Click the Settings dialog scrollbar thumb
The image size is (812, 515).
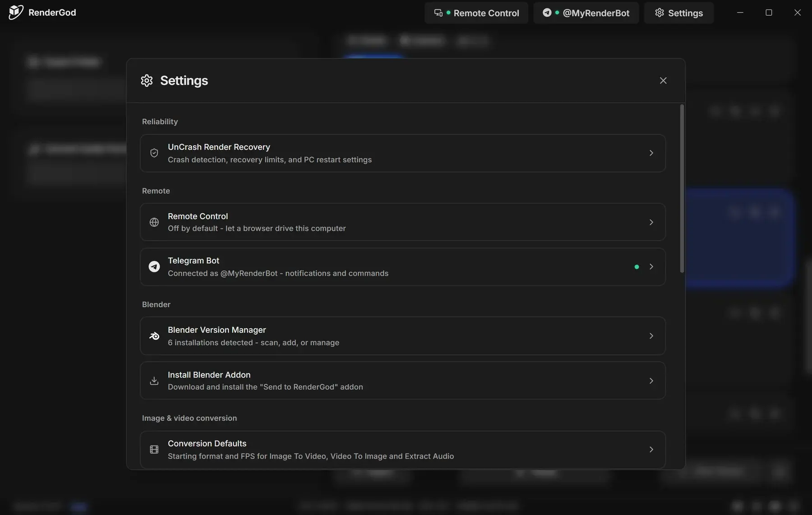click(x=682, y=189)
